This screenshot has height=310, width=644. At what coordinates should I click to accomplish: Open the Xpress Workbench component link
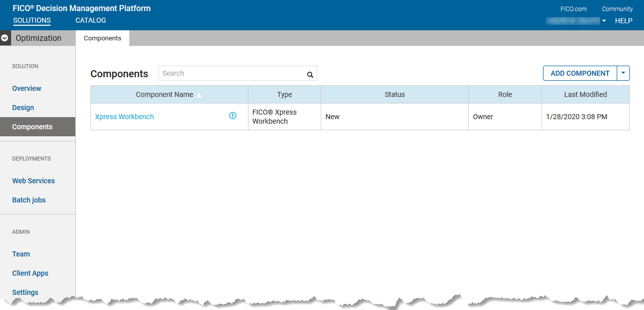(124, 117)
